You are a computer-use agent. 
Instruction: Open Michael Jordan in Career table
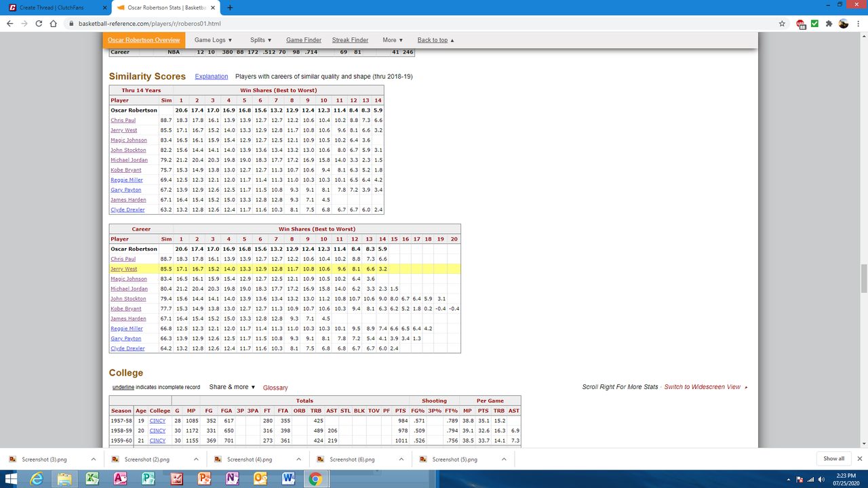128,289
